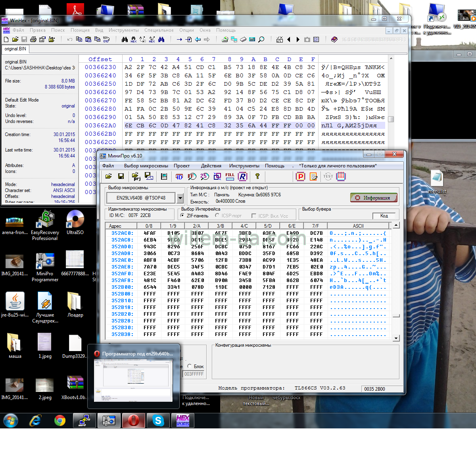Click the Windows Start button

pos(10,420)
